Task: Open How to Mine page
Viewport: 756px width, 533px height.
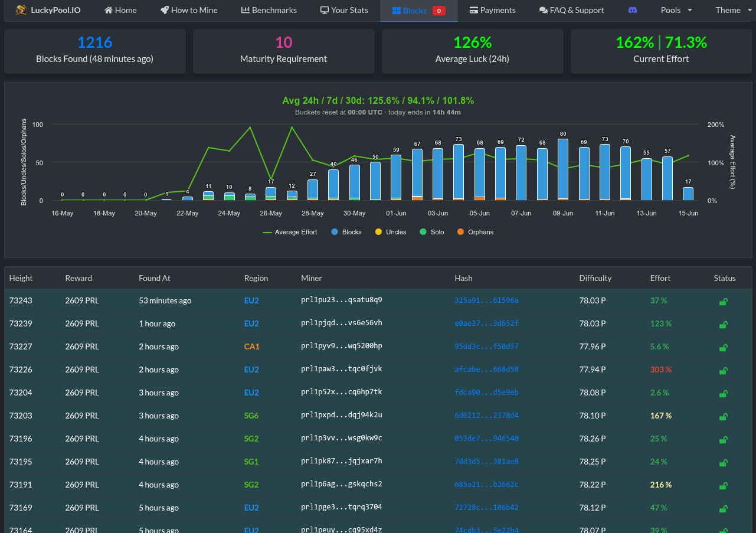Action: (189, 10)
